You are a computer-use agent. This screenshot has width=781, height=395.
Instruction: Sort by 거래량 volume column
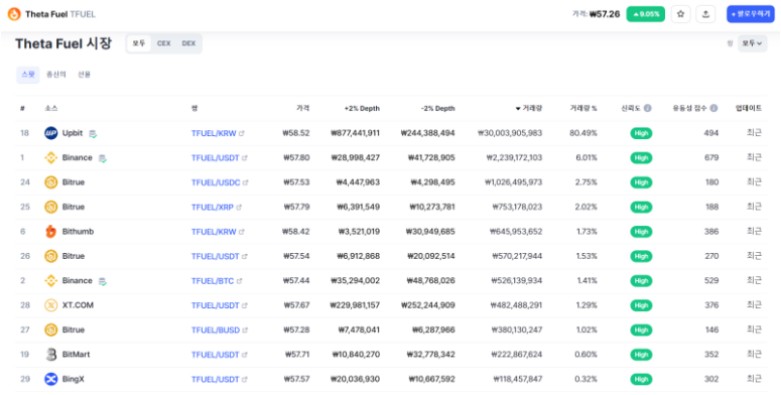pos(529,108)
